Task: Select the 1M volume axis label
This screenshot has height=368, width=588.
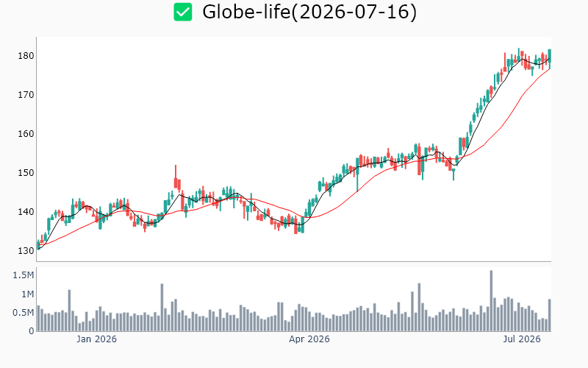Action: click(x=27, y=294)
